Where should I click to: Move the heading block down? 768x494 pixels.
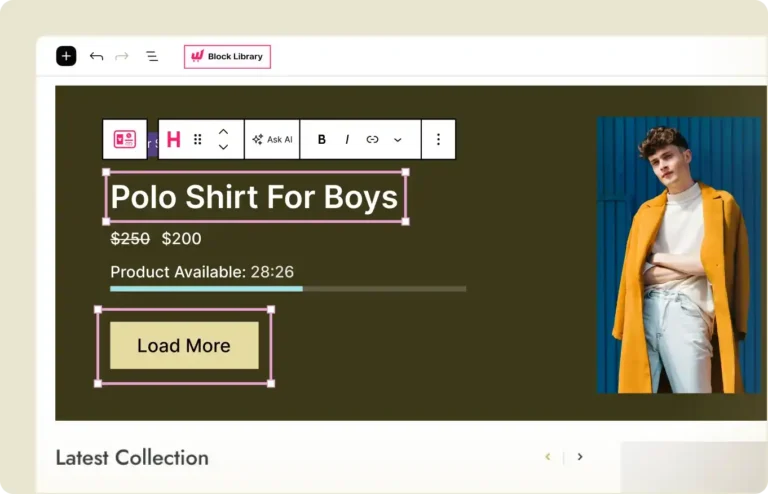click(223, 148)
